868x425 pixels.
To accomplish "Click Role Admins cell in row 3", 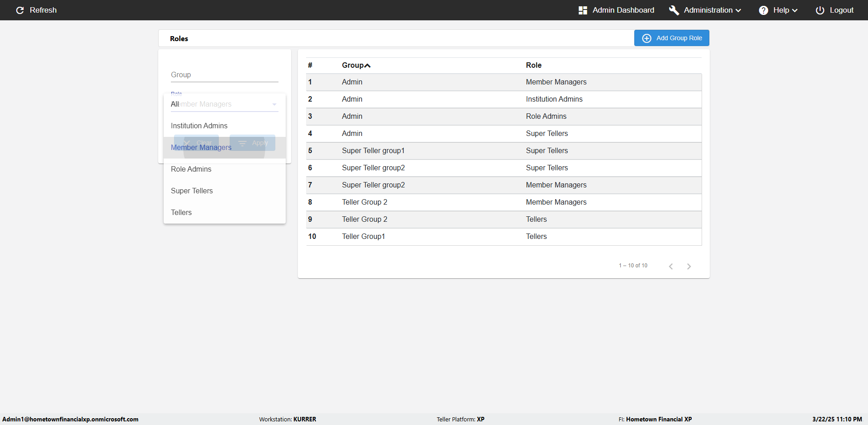I will pyautogui.click(x=546, y=116).
